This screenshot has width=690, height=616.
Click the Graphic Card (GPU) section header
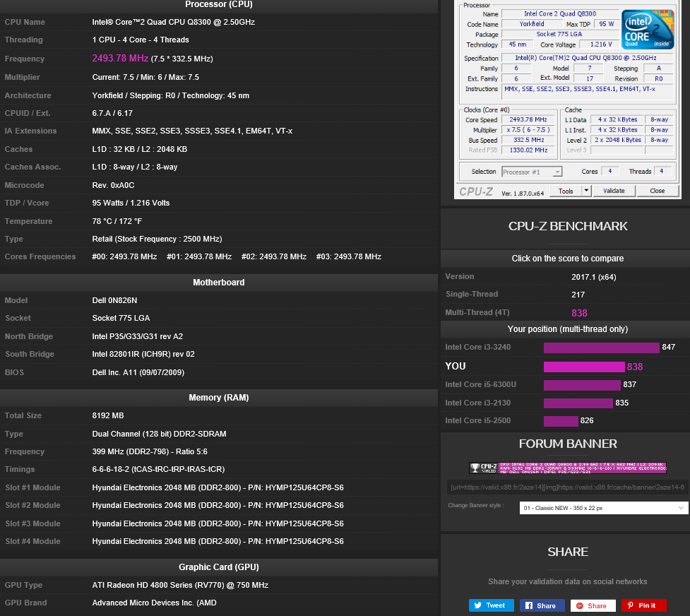coord(219,567)
